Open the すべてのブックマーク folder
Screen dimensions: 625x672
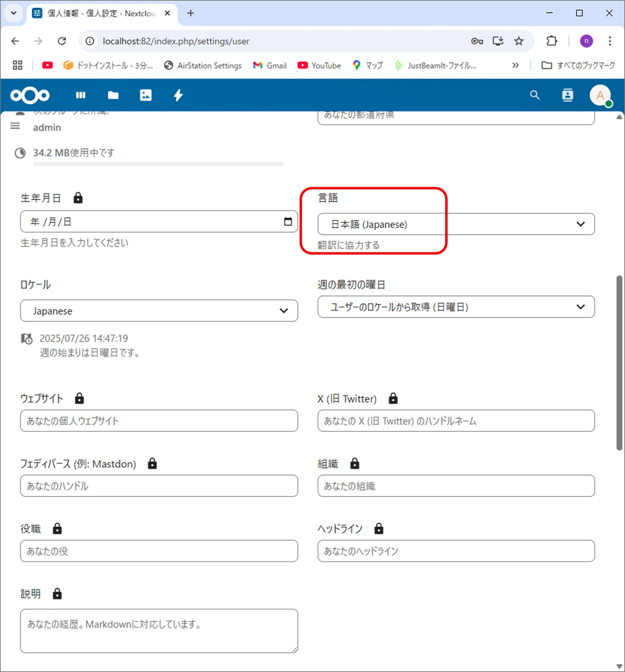(578, 65)
